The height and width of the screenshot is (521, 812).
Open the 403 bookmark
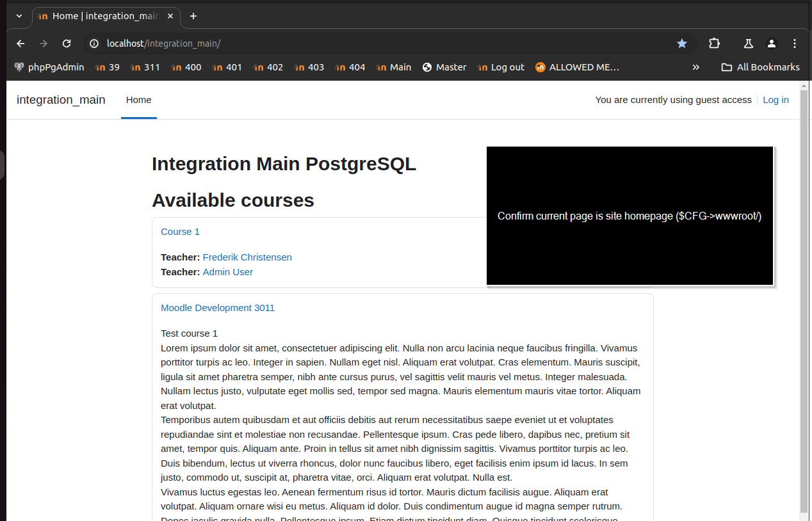309,67
